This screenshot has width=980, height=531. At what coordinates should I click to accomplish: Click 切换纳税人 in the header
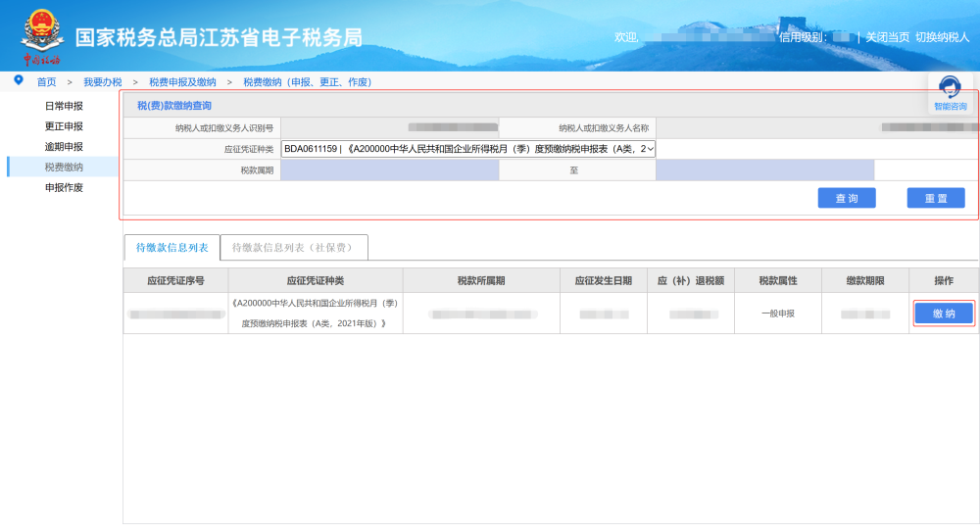(942, 37)
